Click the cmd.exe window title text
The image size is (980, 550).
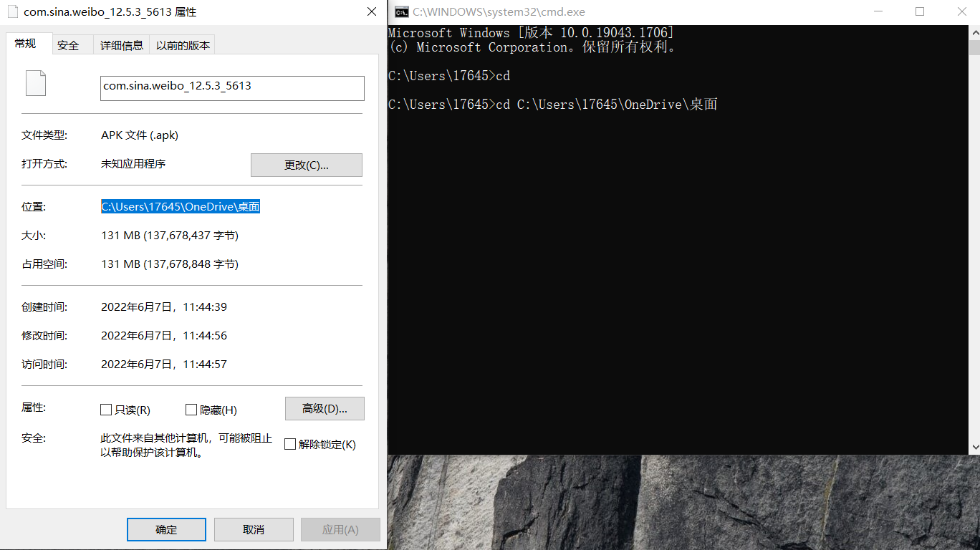coord(499,11)
